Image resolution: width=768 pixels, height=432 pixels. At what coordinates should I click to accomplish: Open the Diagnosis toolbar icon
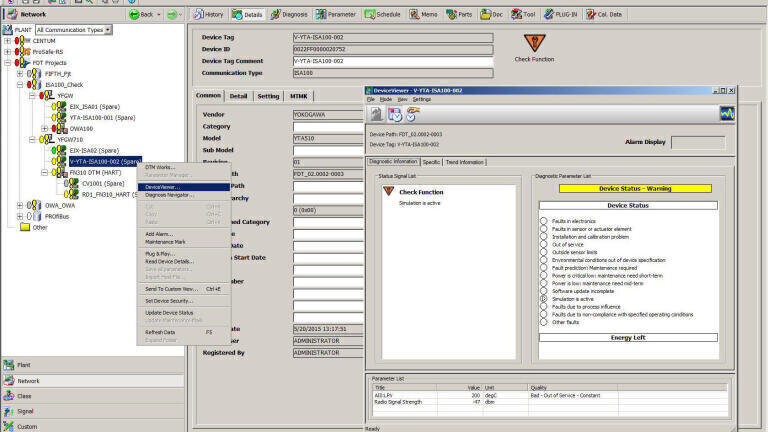[276, 14]
